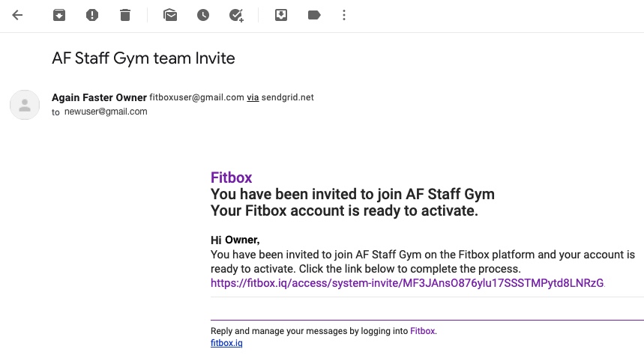Open the three-dot More options menu
Screen dimensions: 644x358
pos(344,15)
